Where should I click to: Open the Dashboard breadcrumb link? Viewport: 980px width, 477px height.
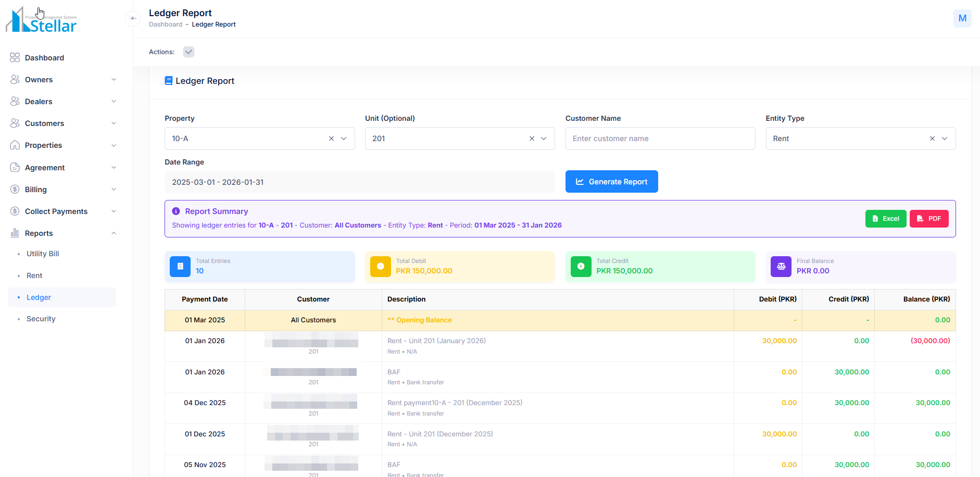click(x=166, y=24)
